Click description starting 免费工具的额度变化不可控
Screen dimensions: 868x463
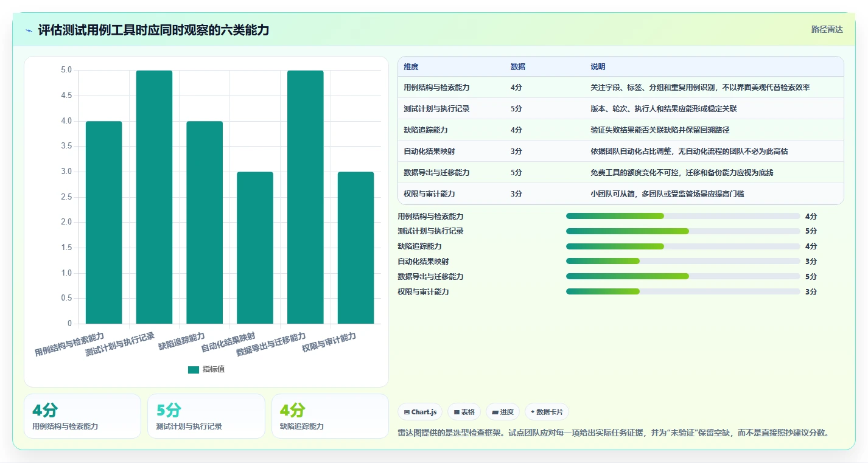(682, 173)
